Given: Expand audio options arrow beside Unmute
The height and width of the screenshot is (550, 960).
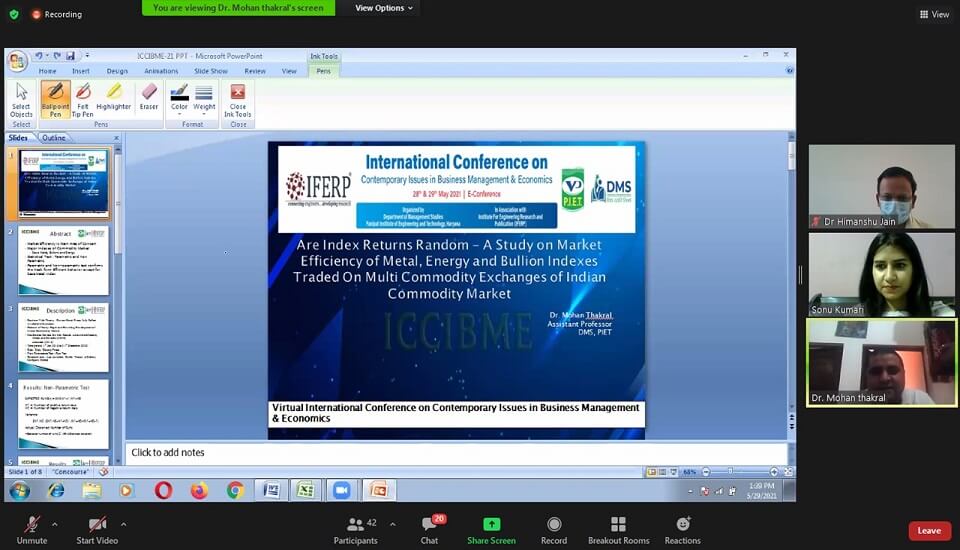Looking at the screenshot, I should [54, 523].
